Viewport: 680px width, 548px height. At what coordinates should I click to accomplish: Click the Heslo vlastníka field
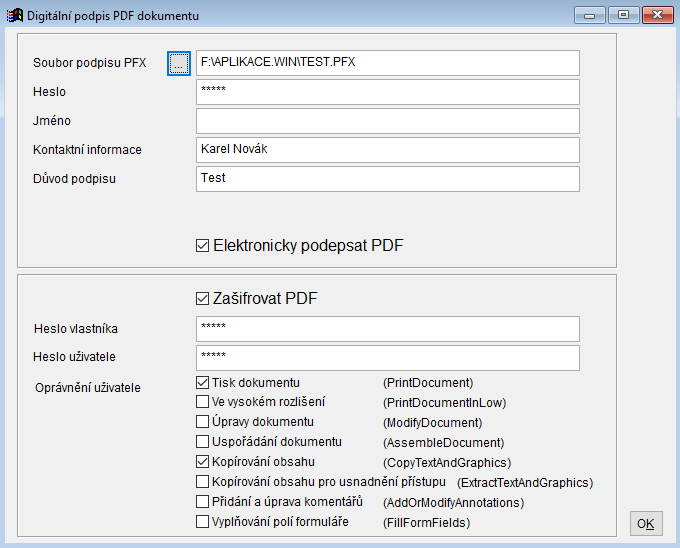pyautogui.click(x=388, y=329)
